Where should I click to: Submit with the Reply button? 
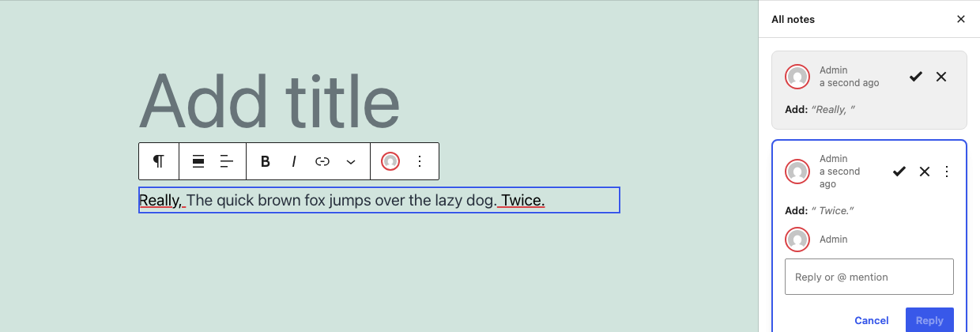(929, 320)
